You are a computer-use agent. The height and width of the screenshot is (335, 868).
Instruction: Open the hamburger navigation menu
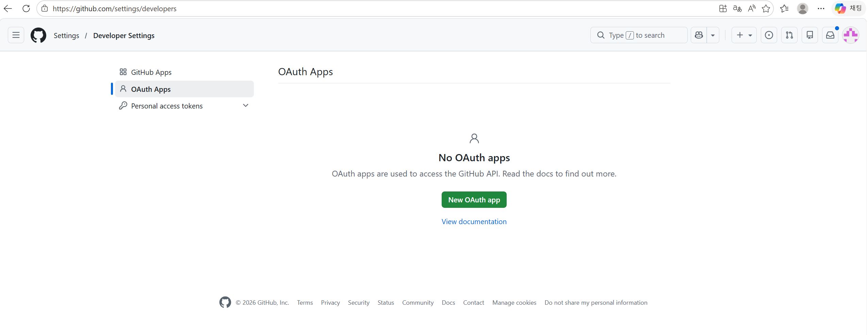16,35
